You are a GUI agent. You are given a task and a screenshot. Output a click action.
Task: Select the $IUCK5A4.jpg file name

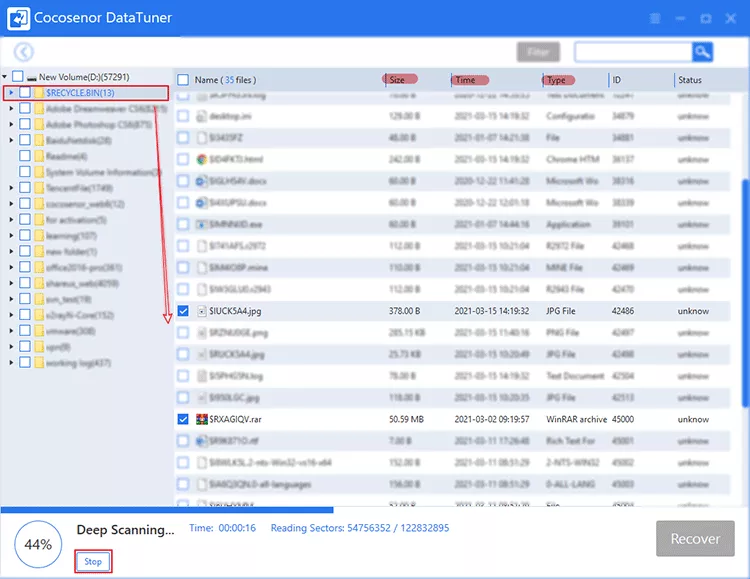coord(235,311)
